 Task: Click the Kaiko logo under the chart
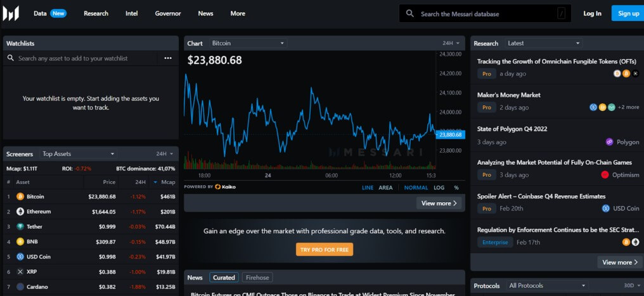(x=225, y=187)
